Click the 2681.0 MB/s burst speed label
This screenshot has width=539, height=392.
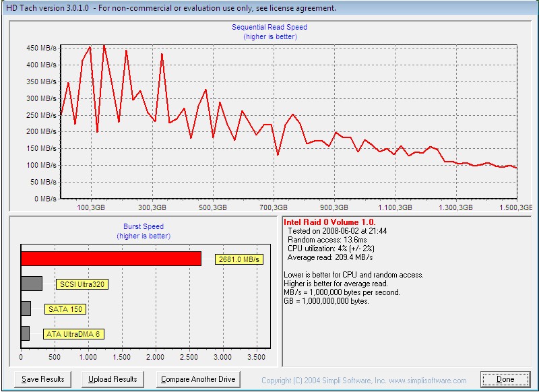coord(239,259)
